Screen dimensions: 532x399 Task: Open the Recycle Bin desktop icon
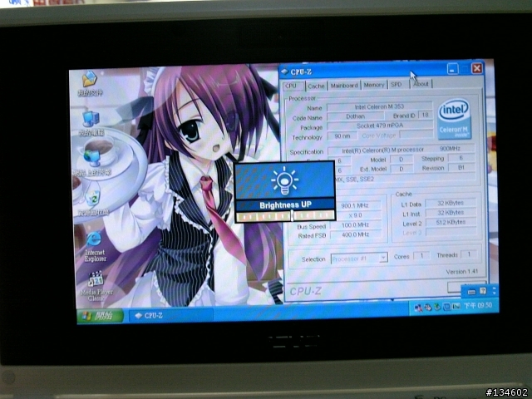pos(93,203)
